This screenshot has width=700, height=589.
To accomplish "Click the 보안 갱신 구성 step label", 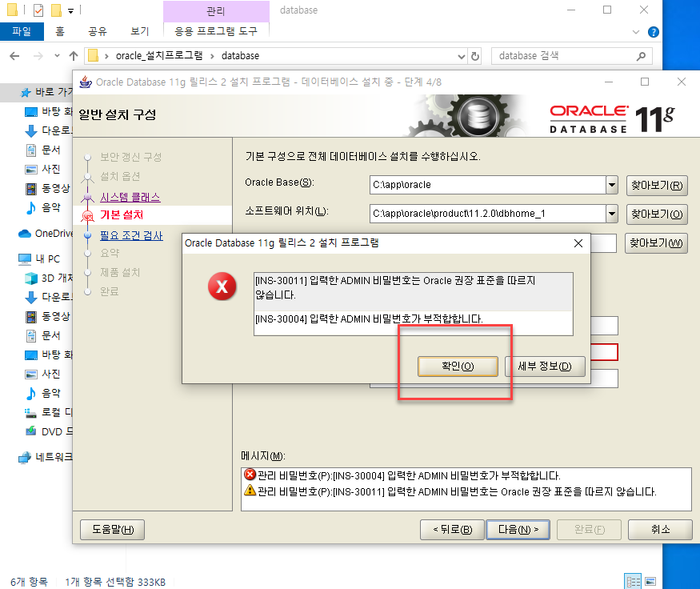I will pyautogui.click(x=131, y=157).
